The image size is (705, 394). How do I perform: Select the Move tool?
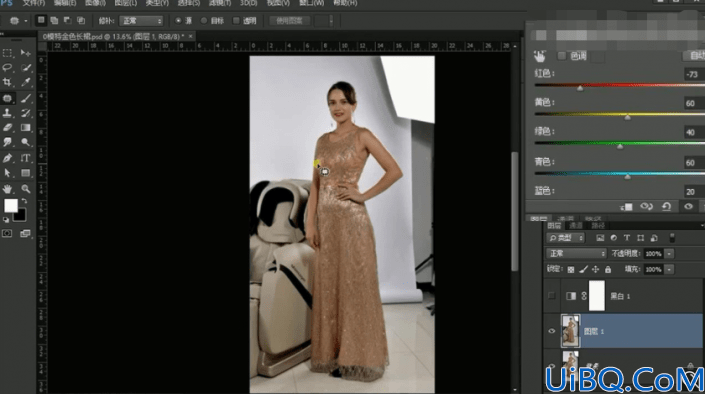pos(26,53)
